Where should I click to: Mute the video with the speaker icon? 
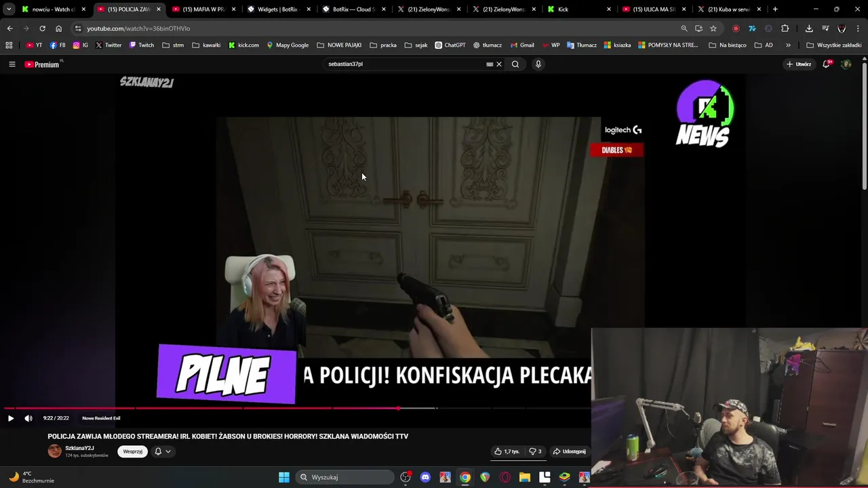tap(28, 418)
